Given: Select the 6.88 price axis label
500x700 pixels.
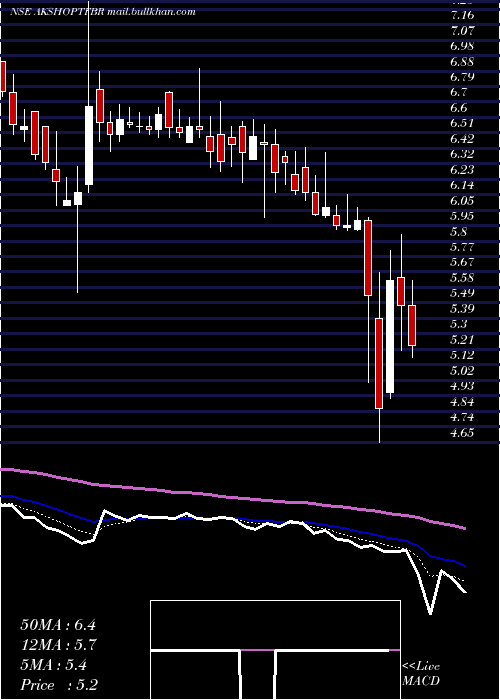Looking at the screenshot, I should coord(463,62).
